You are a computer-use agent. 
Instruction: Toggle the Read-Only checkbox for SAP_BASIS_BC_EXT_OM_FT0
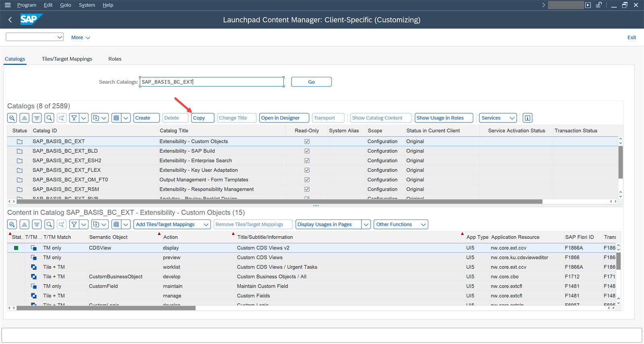tap(307, 180)
